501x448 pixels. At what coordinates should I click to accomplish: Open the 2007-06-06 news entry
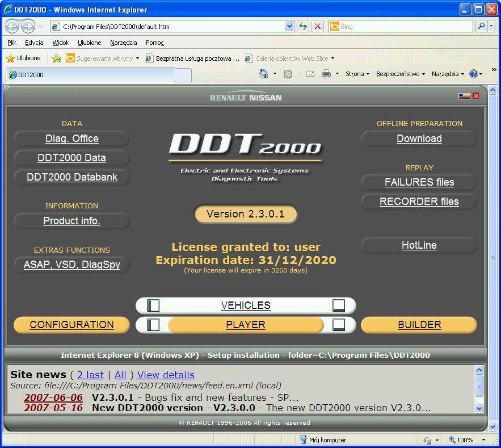[53, 397]
